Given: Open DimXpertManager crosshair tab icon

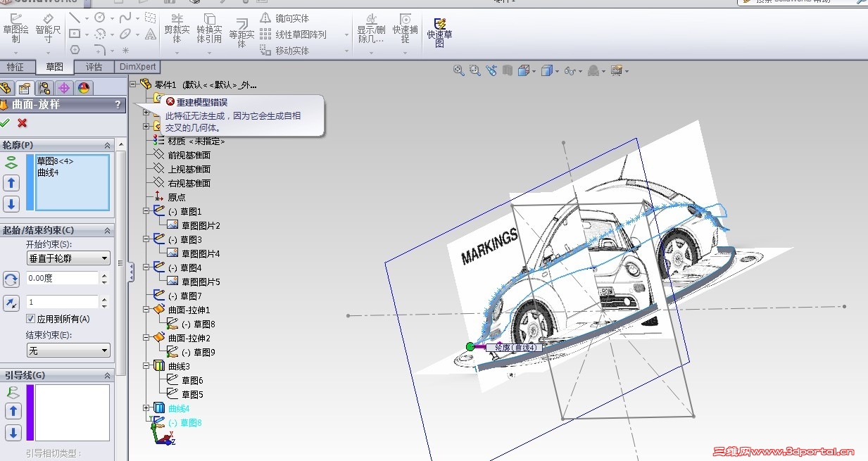Looking at the screenshot, I should [64, 88].
